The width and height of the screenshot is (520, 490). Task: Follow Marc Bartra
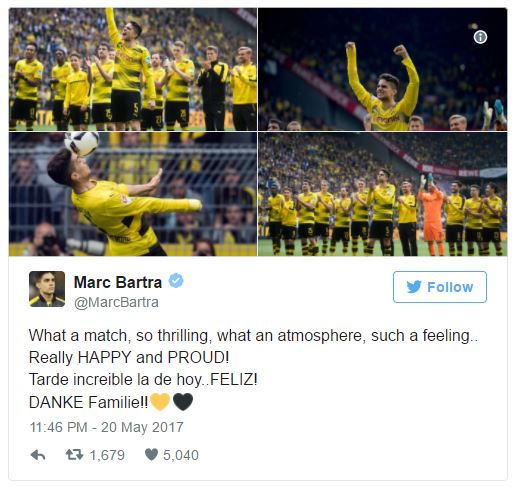click(440, 287)
